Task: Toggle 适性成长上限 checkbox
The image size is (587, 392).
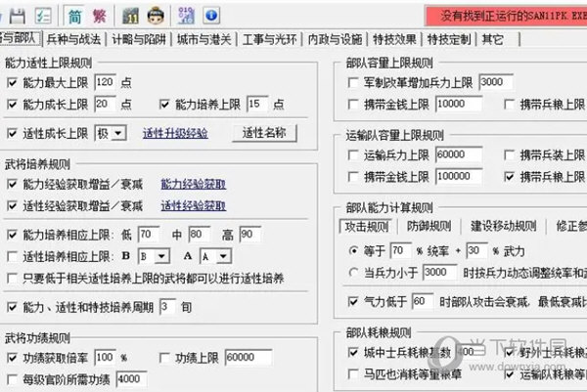Action: pyautogui.click(x=13, y=133)
